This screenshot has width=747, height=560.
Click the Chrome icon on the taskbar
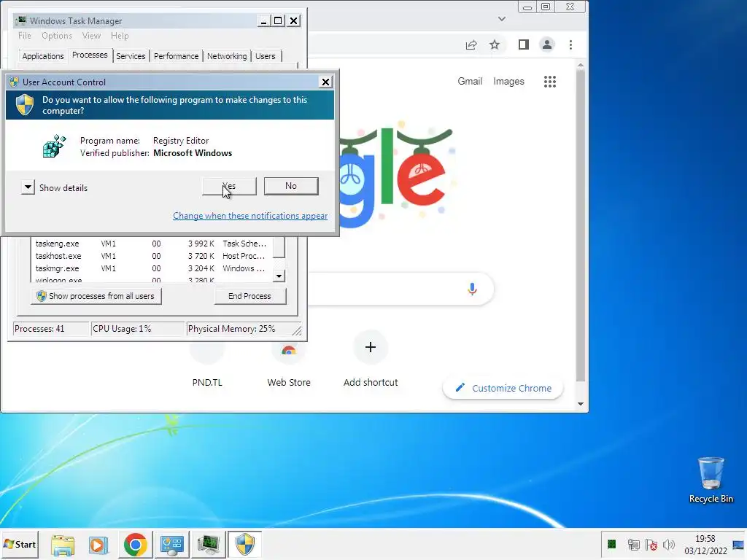coord(135,545)
